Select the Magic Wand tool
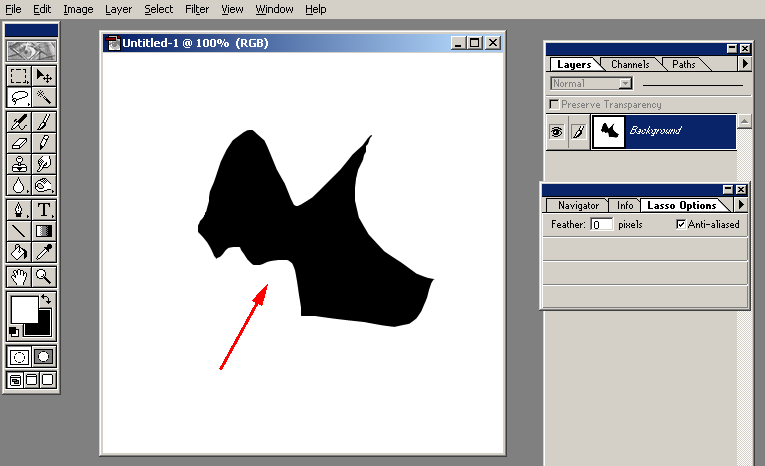The width and height of the screenshot is (765, 466). [44, 98]
